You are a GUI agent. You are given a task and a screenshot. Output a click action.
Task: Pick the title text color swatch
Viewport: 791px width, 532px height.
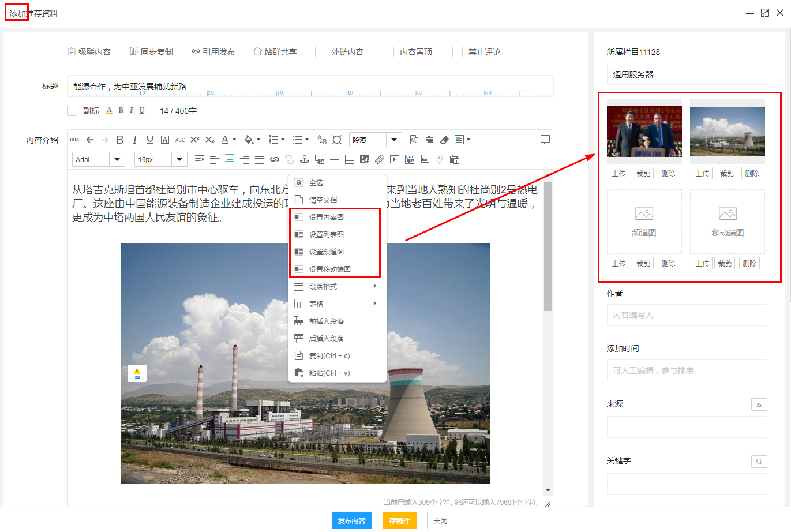110,111
